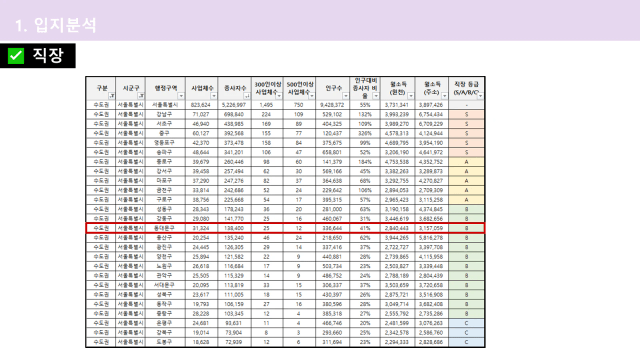The image size is (640, 360).
Task: Select the 양천구 district cell
Action: 165,257
